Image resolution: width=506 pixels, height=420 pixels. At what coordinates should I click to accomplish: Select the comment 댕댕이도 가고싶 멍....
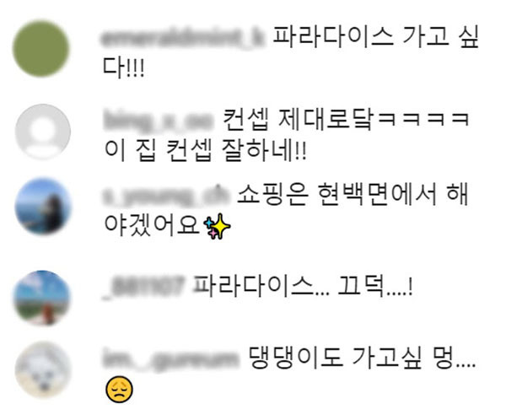(362, 358)
